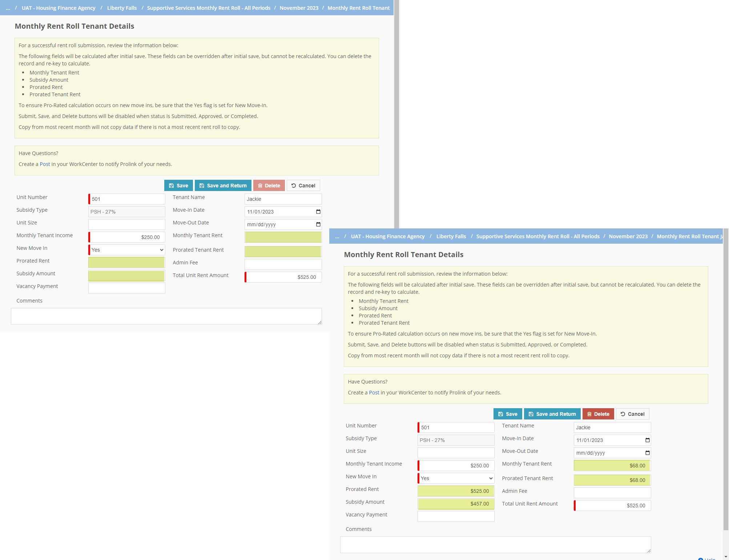Click the Post link in the lower Have Questions box

click(x=374, y=393)
